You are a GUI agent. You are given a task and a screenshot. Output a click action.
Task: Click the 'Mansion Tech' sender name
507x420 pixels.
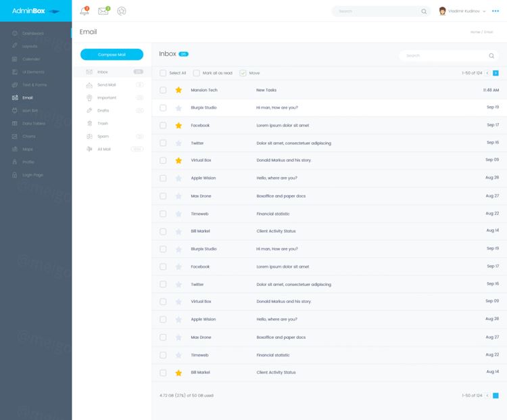click(204, 90)
